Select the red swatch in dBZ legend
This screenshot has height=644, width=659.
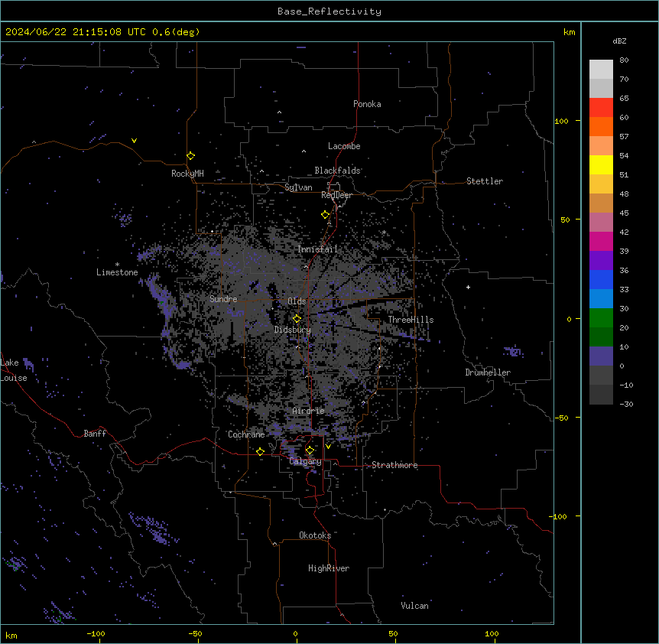[601, 107]
